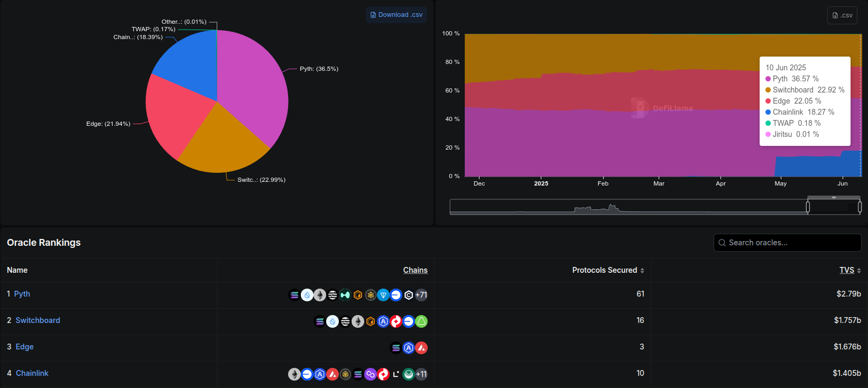868x388 pixels.
Task: Click the Arbitrum icon in the Switchboard row
Action: point(383,321)
